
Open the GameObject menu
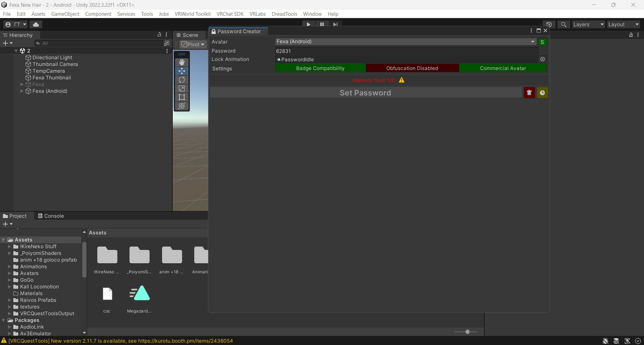click(x=65, y=14)
